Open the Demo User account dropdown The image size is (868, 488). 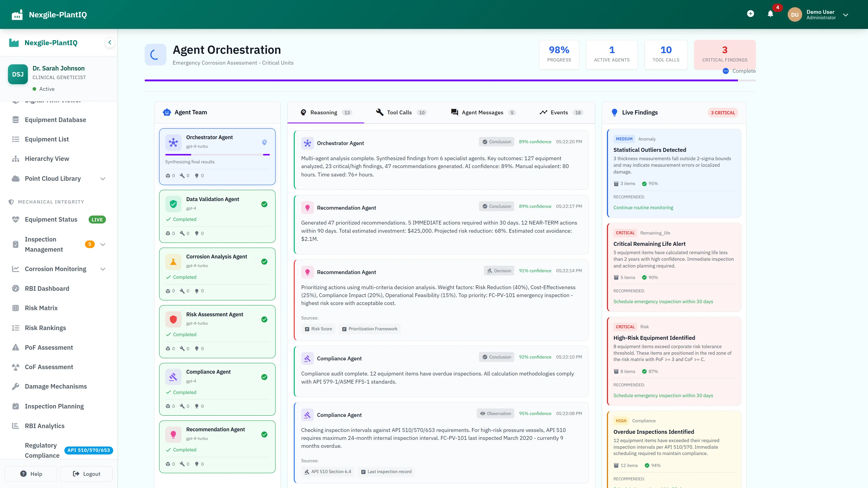[x=846, y=14]
